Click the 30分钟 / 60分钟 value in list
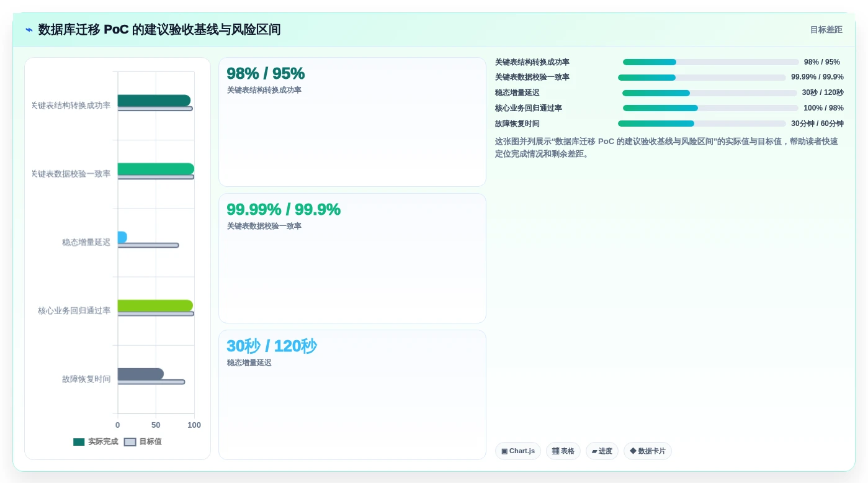The height and width of the screenshot is (483, 868). click(x=817, y=124)
